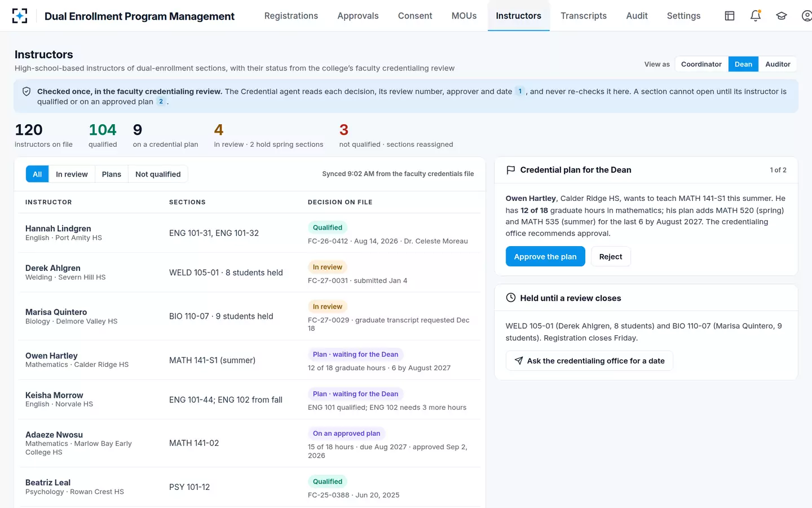Filter instructors by Not qualified
Image resolution: width=812 pixels, height=508 pixels.
click(158, 174)
